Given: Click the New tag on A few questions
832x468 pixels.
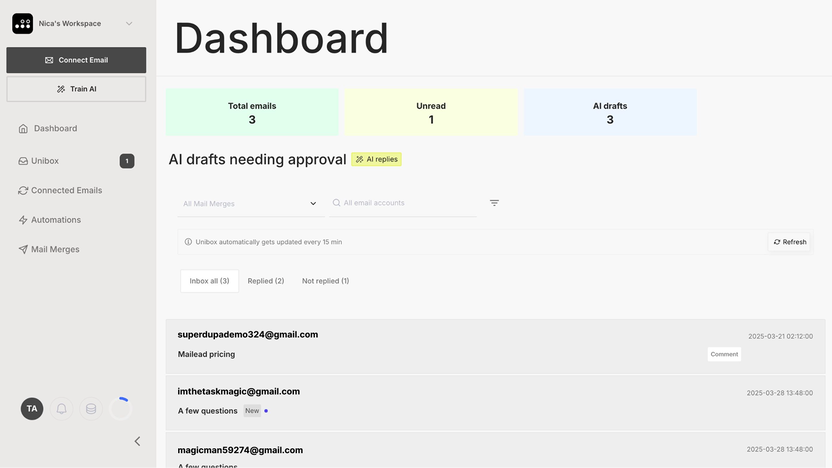Looking at the screenshot, I should (252, 411).
